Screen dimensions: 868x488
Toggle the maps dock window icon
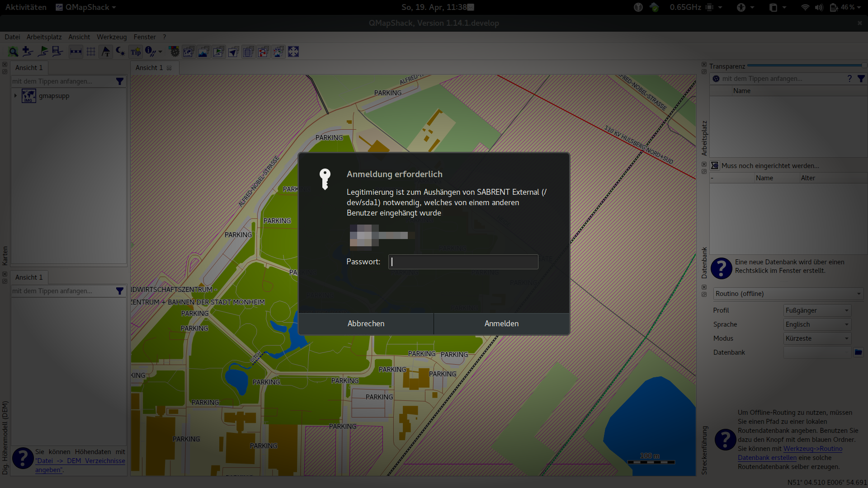pos(189,52)
